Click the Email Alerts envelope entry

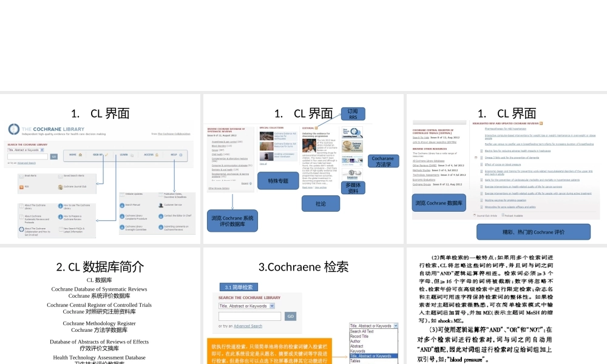coord(29,176)
